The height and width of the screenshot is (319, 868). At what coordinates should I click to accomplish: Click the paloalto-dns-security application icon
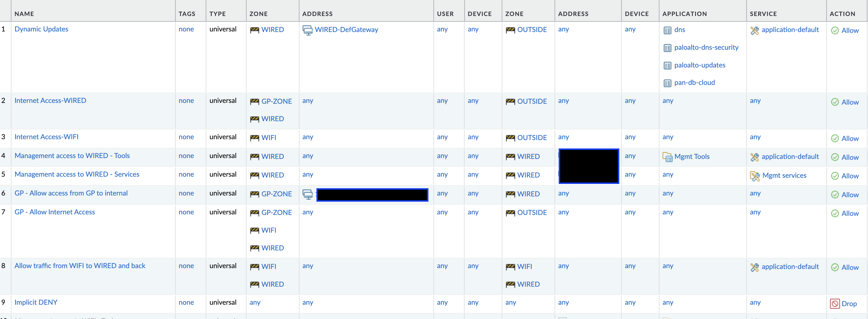[x=667, y=48]
